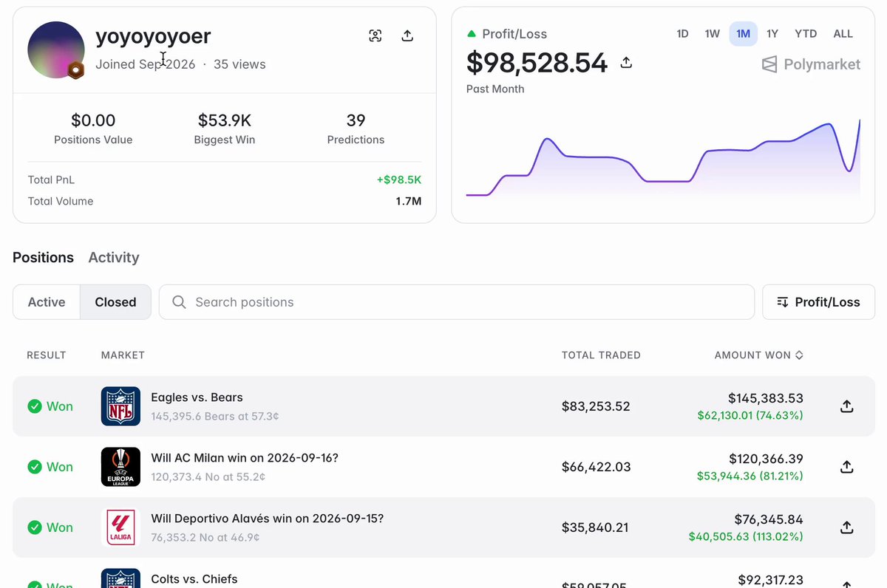Select the 1M time range

[x=743, y=34]
